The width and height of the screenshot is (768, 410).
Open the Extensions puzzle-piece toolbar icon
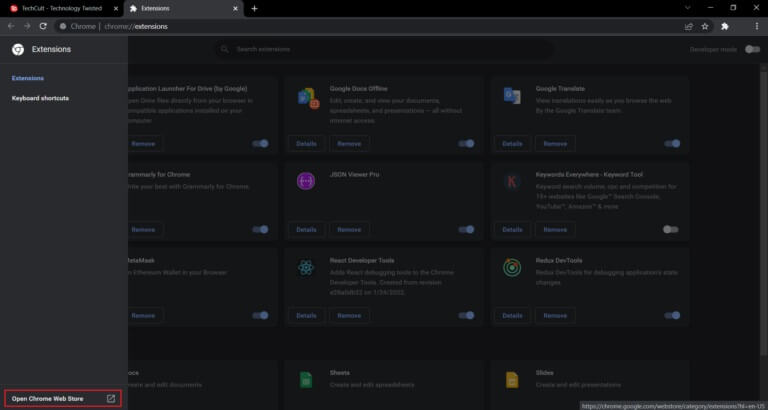click(x=725, y=26)
